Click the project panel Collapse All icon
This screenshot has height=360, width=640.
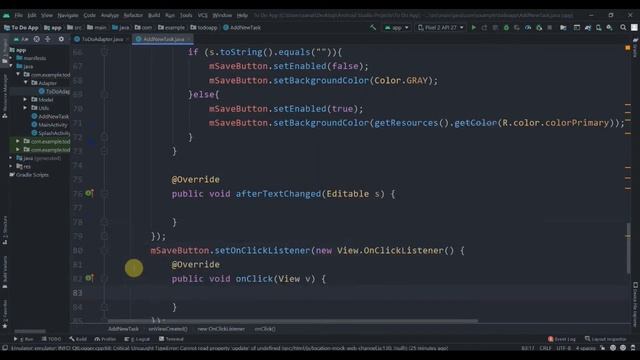(48, 39)
